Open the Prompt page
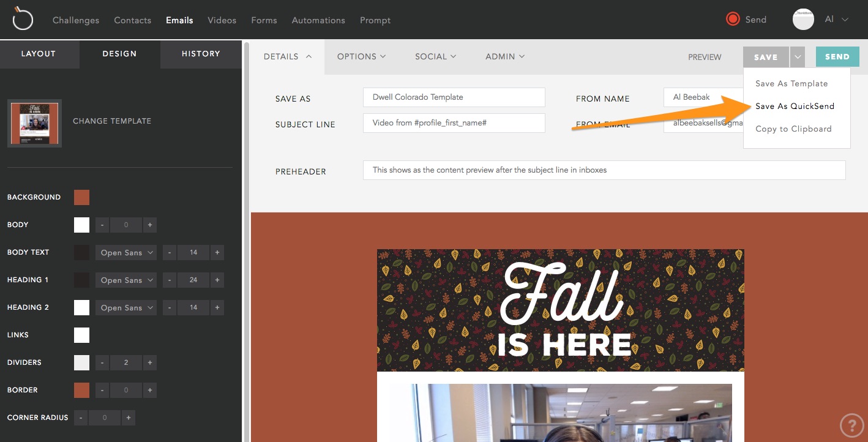Viewport: 868px width, 442px height. pos(375,20)
